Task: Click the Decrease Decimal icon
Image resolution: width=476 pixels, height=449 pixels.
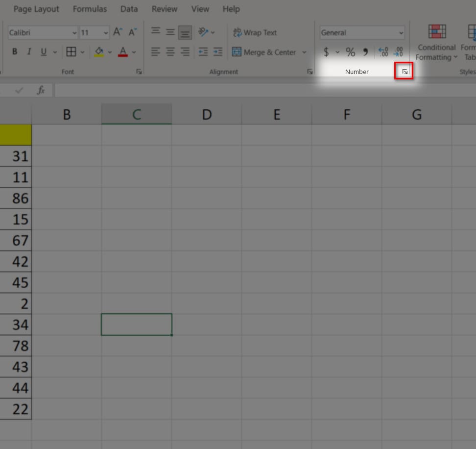Action: pos(399,52)
